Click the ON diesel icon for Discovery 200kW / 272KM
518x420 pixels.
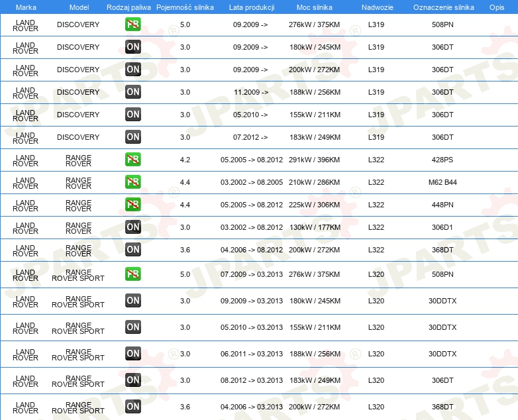pos(132,70)
